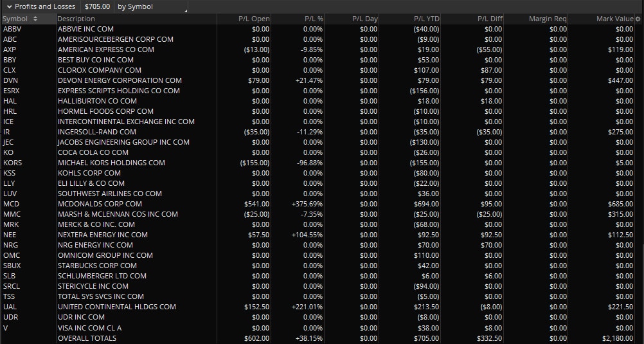Image resolution: width=644 pixels, height=344 pixels.
Task: Select MARSH & MCLENNAN COS INC COM row
Action: coord(322,214)
